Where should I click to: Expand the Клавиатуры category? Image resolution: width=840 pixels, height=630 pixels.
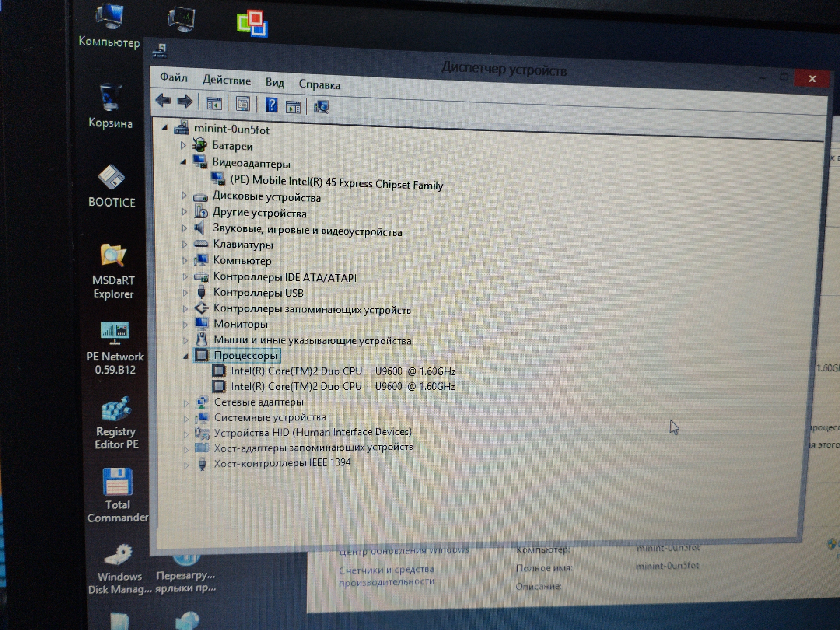(x=185, y=244)
